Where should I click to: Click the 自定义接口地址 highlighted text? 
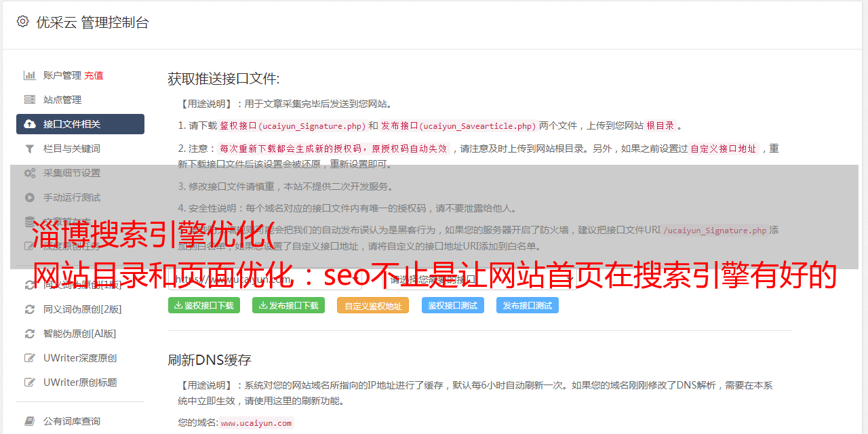coord(724,149)
